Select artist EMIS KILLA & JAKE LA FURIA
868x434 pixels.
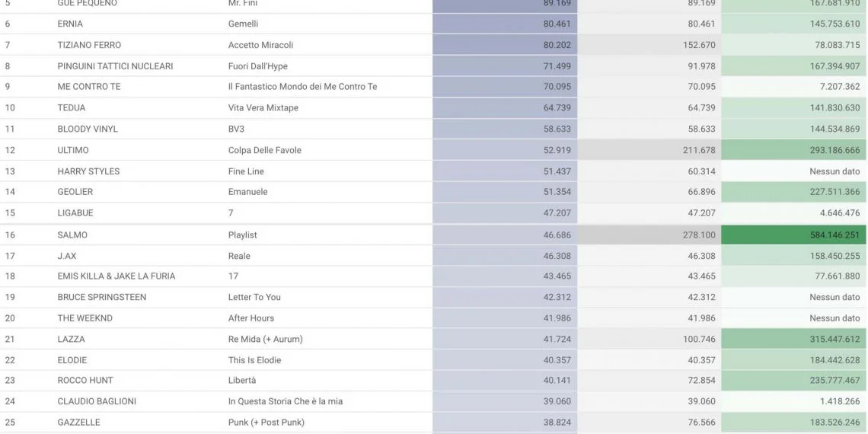pyautogui.click(x=116, y=276)
